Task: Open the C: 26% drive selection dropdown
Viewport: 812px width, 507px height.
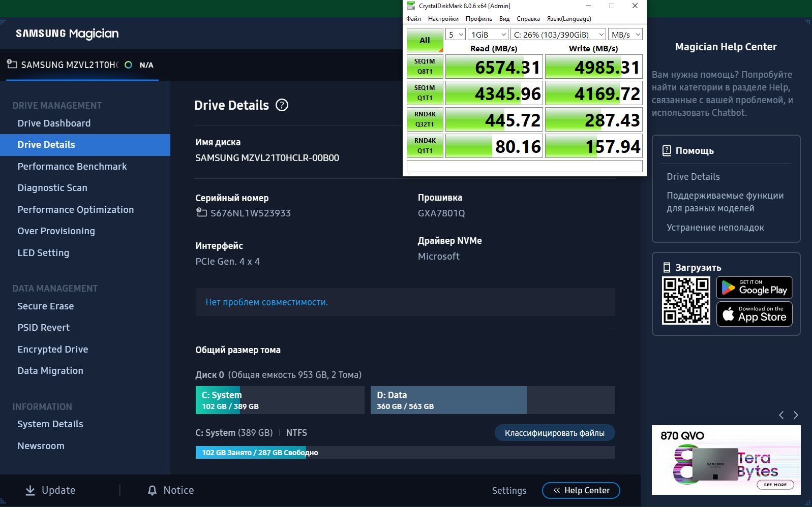Action: coord(558,35)
